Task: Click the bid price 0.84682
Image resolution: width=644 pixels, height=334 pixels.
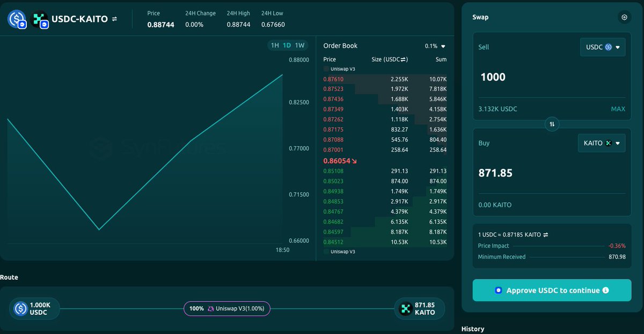Action: pos(333,221)
